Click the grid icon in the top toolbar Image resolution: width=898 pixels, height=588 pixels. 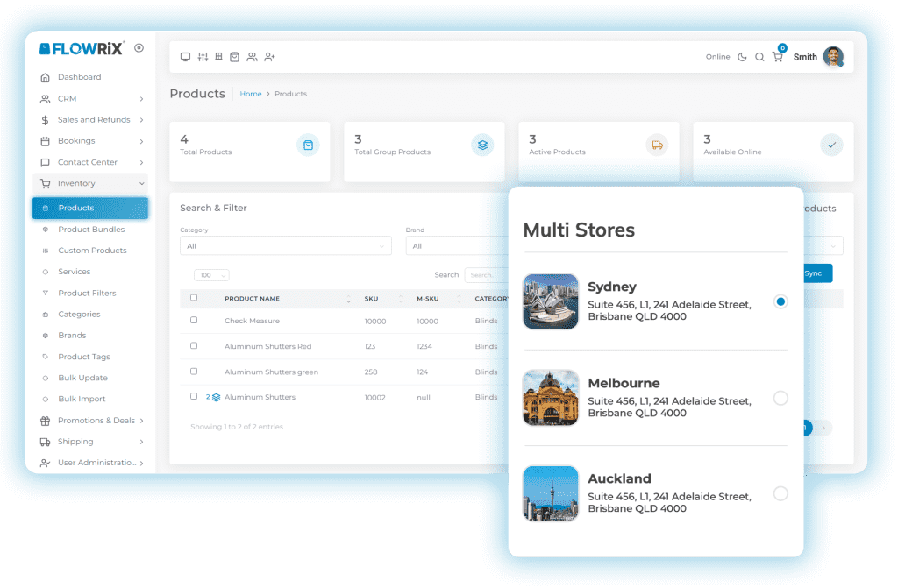217,56
